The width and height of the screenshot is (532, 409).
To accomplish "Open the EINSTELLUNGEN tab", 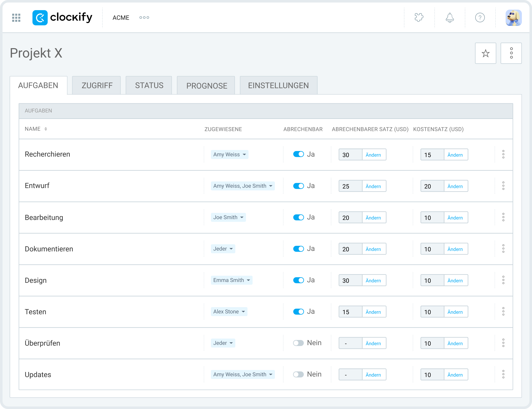I will tap(278, 85).
